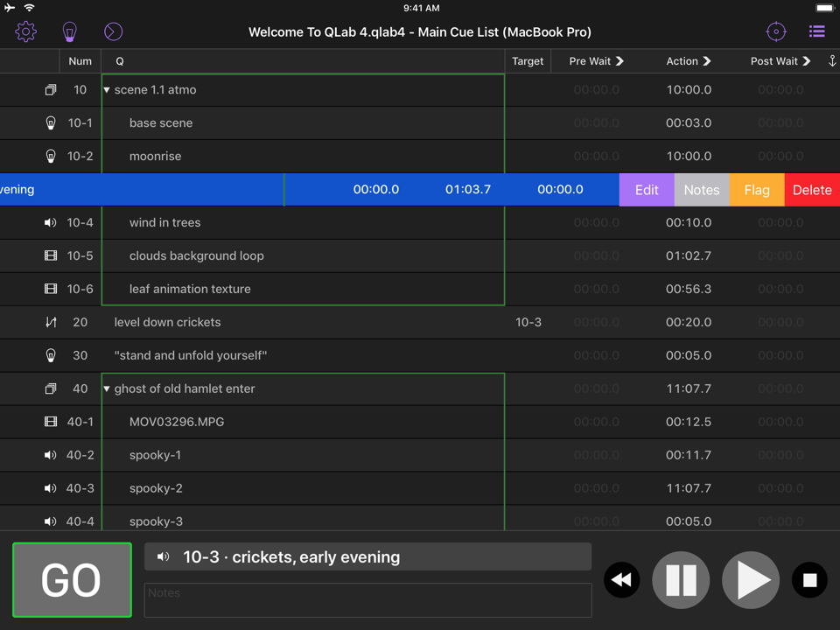This screenshot has height=630, width=840.
Task: Select light icon for cue 30
Action: coord(51,355)
